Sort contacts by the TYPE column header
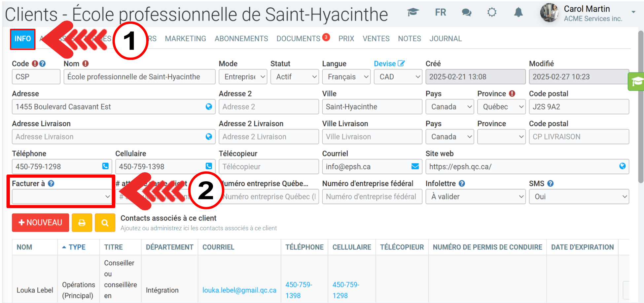This screenshot has height=303, width=644. pos(77,247)
